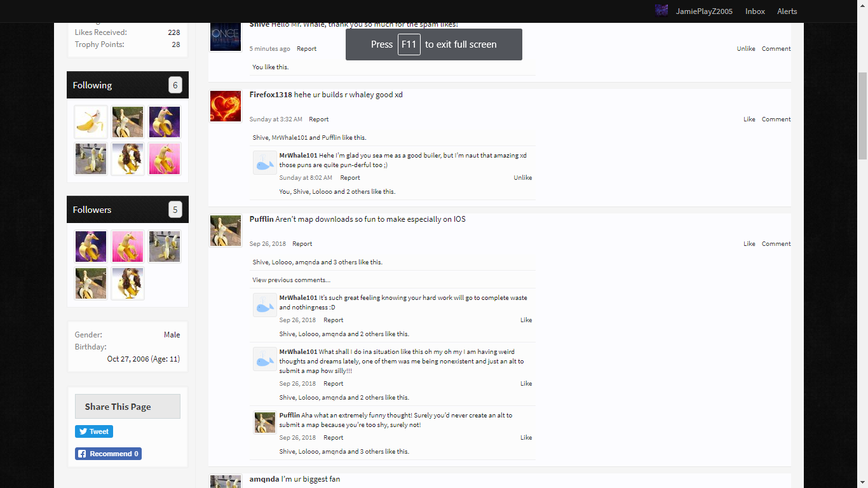Open the MrWhale101 whale avatar beside the pun reply
Viewport: 868px width, 488px height.
[264, 163]
